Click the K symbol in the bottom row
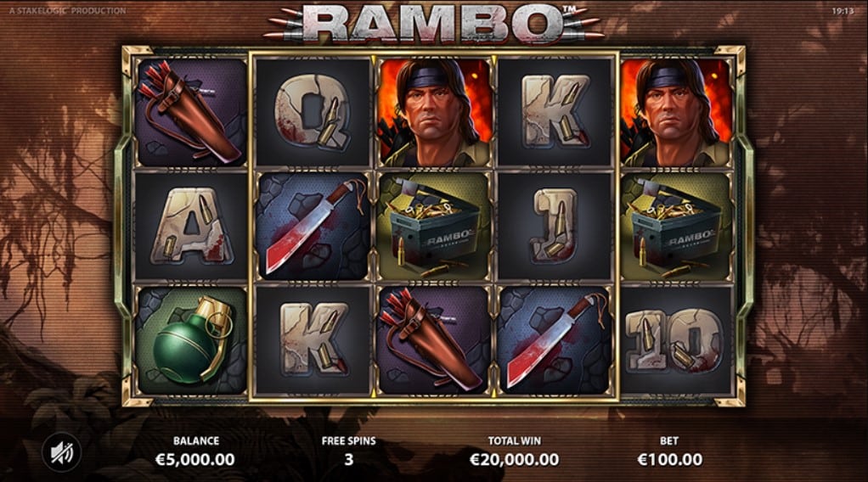This screenshot has height=482, width=868. click(313, 340)
